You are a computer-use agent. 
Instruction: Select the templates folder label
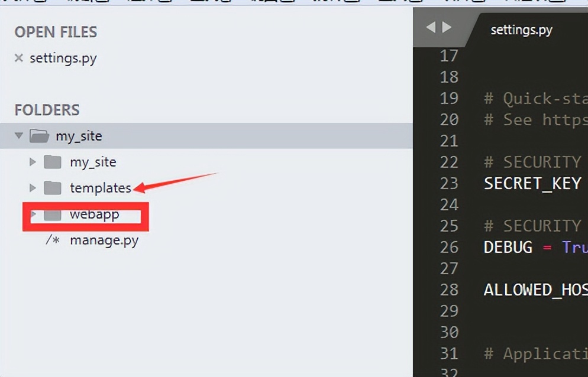click(101, 188)
